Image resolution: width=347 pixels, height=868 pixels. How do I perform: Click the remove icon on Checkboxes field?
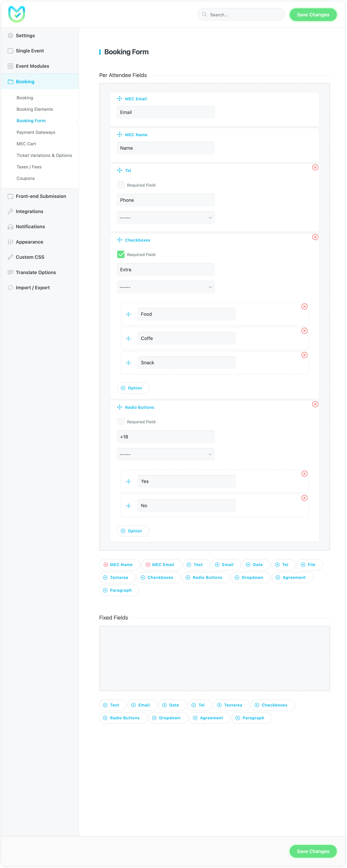315,237
